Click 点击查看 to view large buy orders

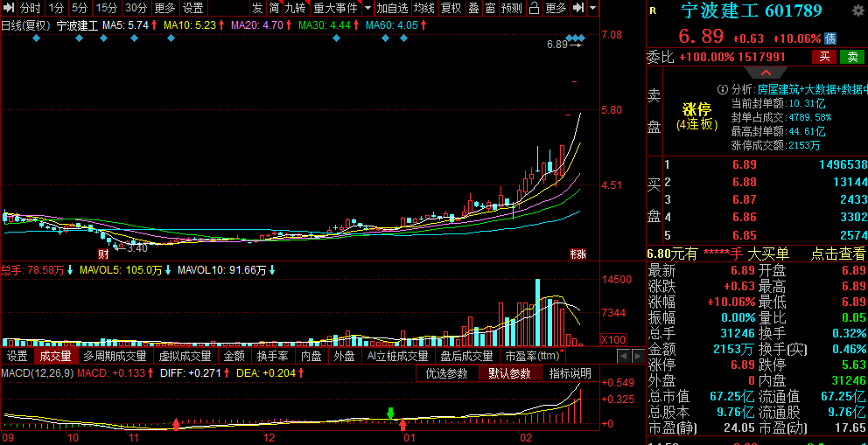point(837,254)
